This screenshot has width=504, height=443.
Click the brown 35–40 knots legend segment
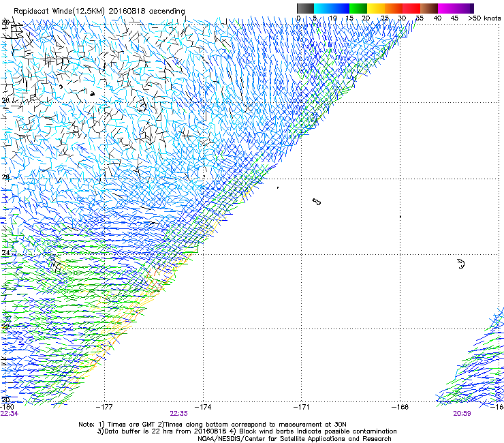pos(429,8)
